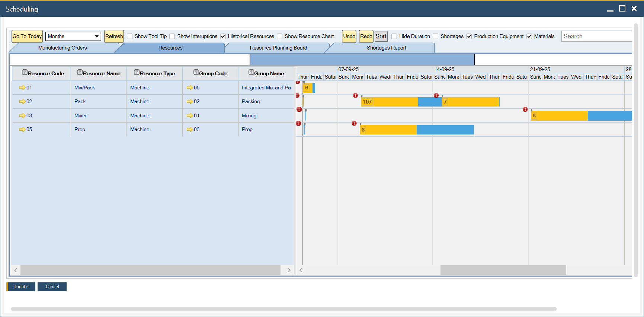Open the Months time scale dropdown
The image size is (644, 317).
point(73,36)
